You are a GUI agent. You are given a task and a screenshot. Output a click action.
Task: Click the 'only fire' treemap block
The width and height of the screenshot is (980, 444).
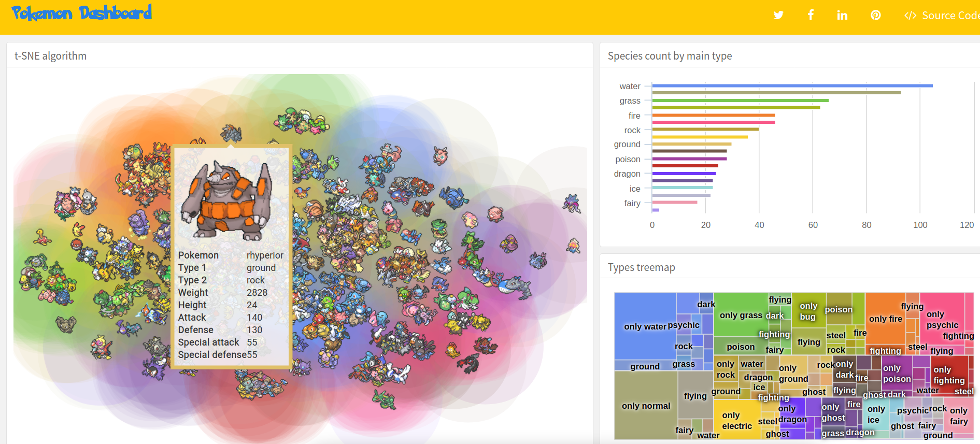[x=885, y=319]
